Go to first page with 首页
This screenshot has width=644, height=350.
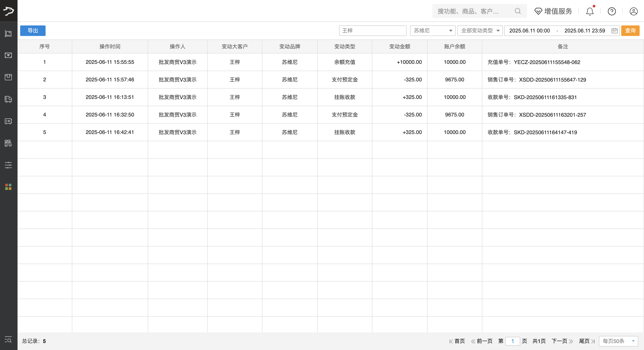pos(457,341)
